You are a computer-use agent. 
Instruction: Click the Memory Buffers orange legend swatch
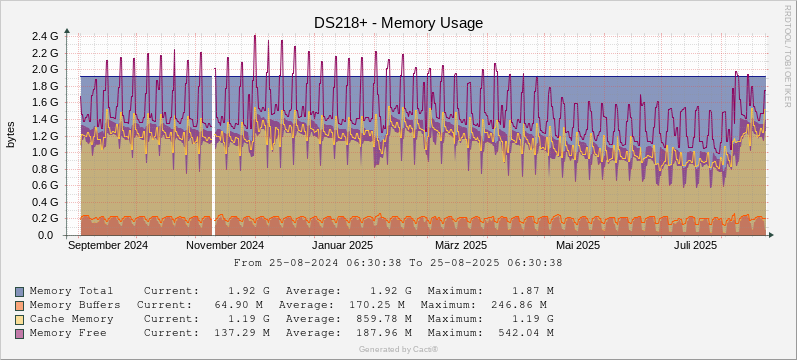click(x=20, y=306)
